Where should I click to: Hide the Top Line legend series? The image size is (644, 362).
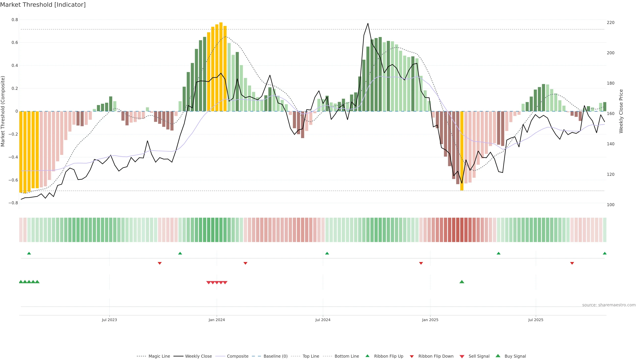[x=311, y=356]
